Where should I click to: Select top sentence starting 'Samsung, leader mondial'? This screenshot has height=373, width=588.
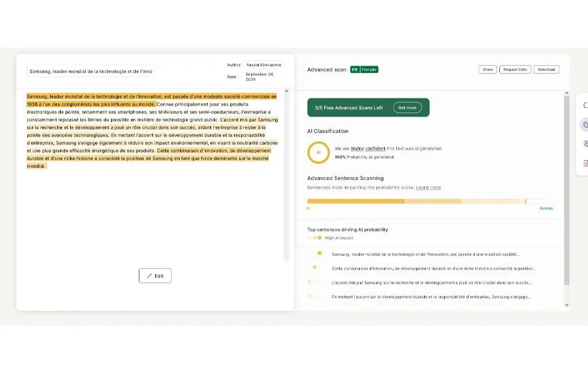click(425, 254)
